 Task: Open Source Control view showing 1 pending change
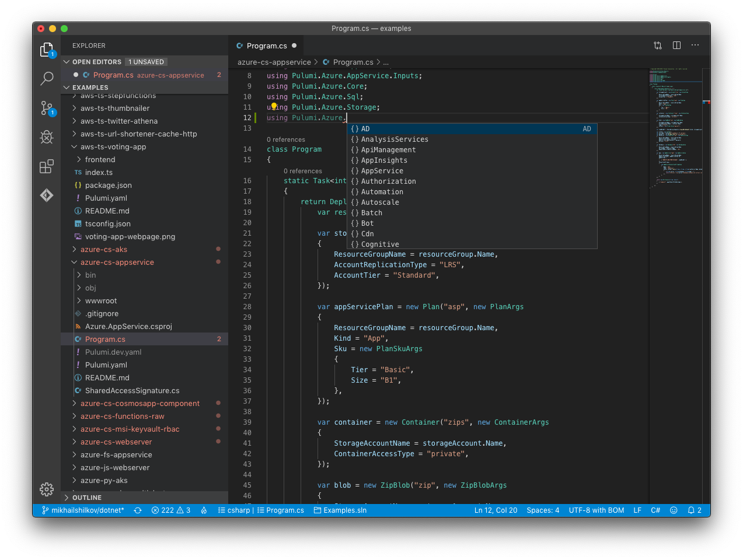tap(47, 108)
